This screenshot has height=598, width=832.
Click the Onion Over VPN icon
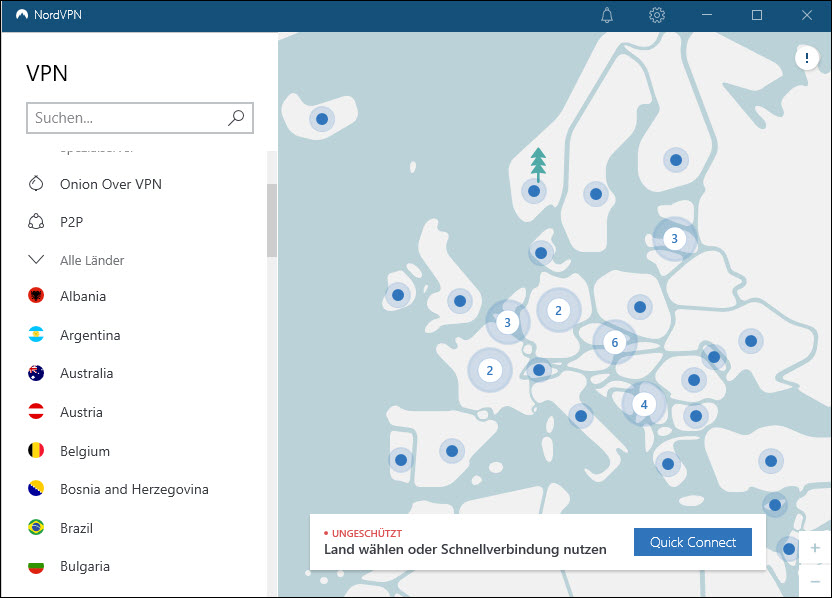(x=37, y=184)
